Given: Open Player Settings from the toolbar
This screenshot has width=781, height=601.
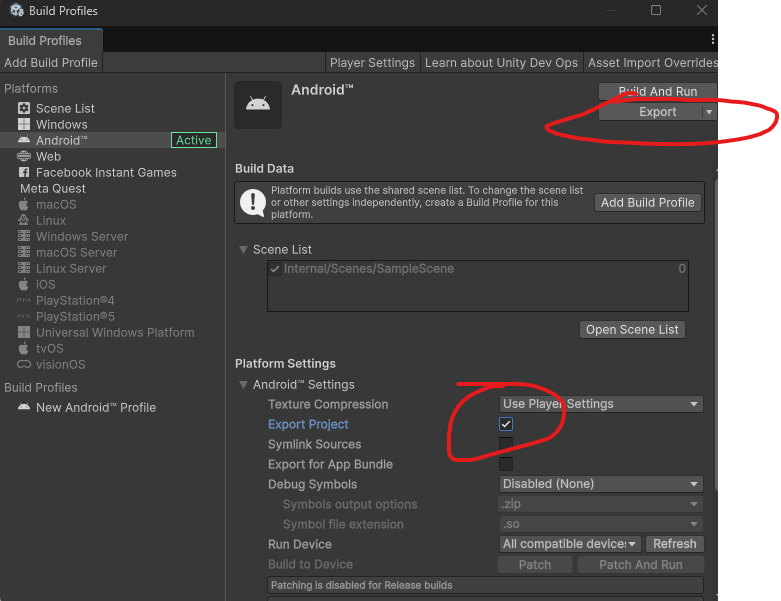Looking at the screenshot, I should coord(372,63).
